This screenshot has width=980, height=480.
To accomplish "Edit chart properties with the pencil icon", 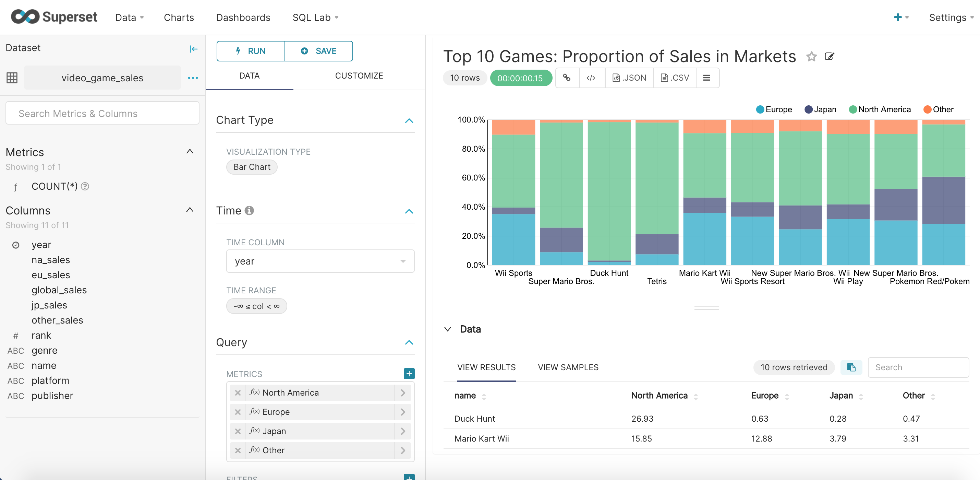I will 830,56.
